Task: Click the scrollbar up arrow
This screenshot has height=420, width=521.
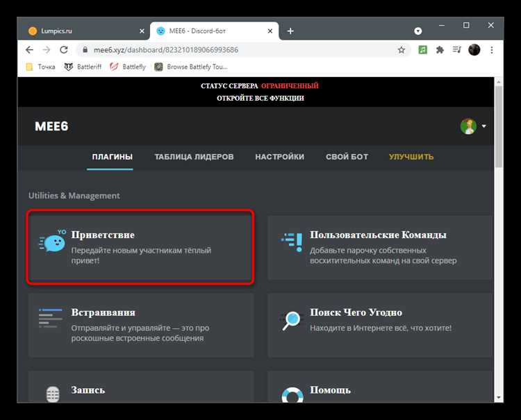Action: 498,81
